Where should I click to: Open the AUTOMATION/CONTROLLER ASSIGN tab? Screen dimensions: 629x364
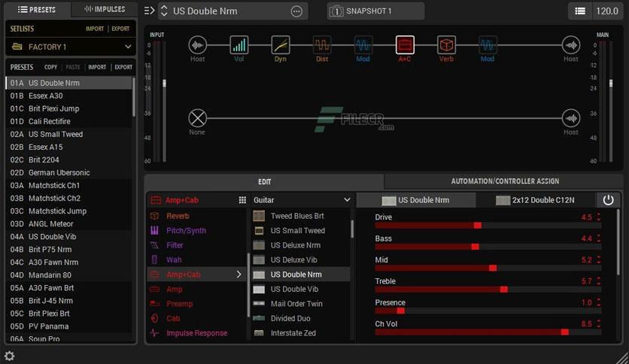tap(505, 181)
